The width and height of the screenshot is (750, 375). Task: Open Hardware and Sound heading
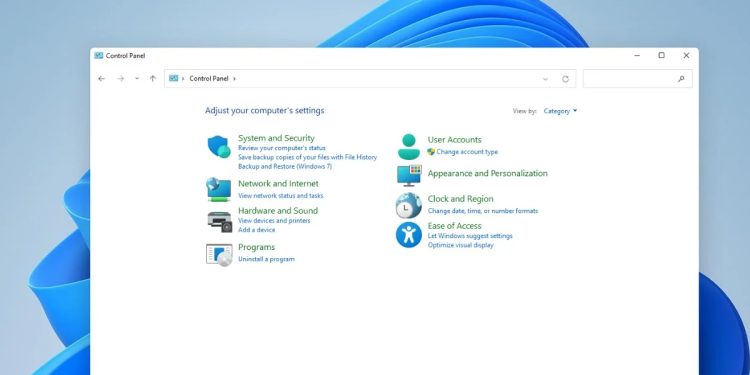point(278,211)
